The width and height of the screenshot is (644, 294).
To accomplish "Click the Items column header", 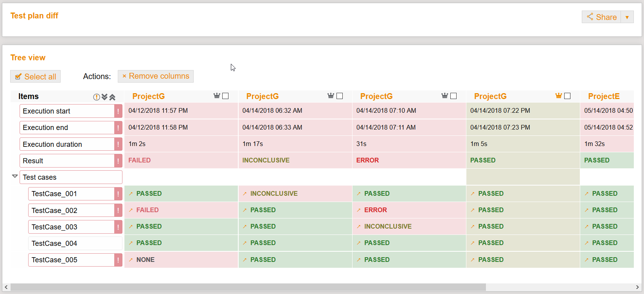I will [29, 96].
